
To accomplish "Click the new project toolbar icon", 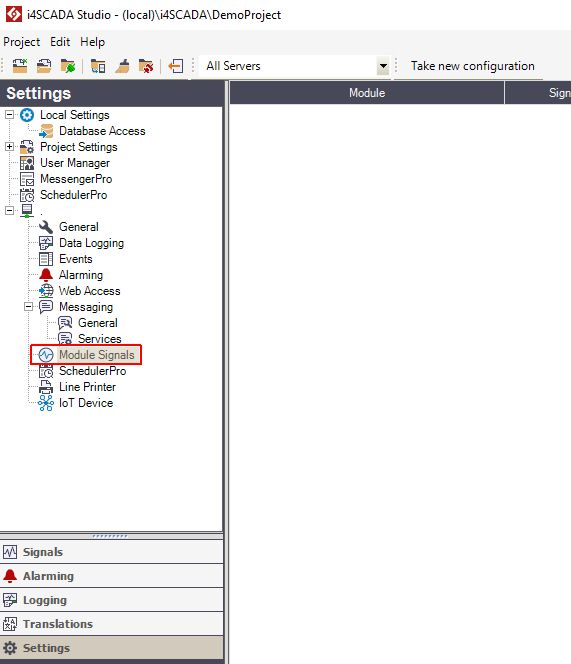I will coord(19,66).
